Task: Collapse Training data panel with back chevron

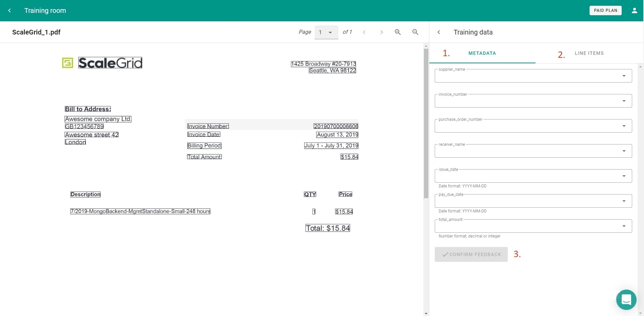Action: point(439,32)
